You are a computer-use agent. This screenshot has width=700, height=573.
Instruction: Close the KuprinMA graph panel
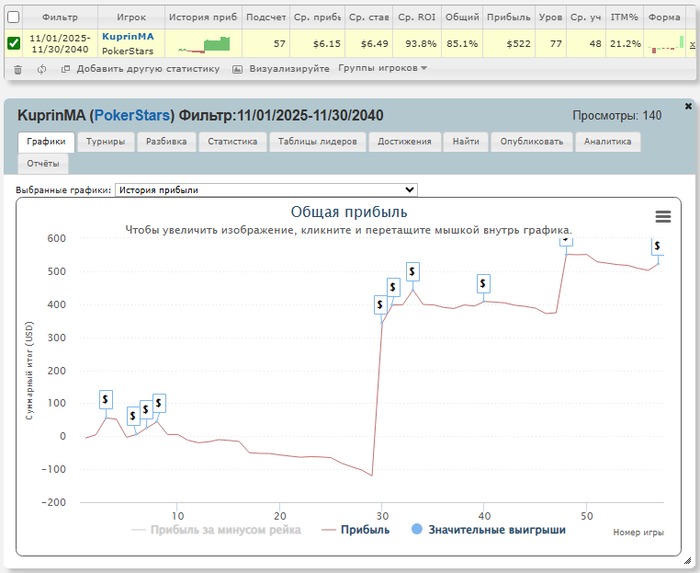[688, 106]
